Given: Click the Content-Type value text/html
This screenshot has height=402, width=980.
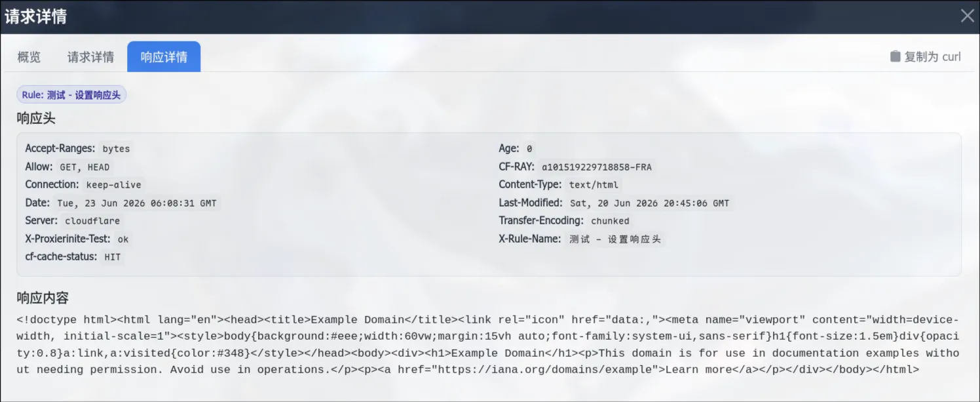Looking at the screenshot, I should pos(594,185).
